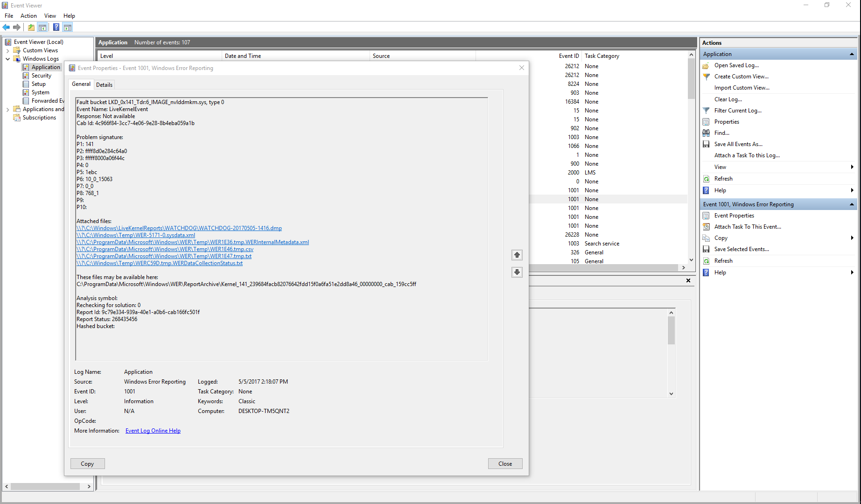Open the File menu

(9, 16)
